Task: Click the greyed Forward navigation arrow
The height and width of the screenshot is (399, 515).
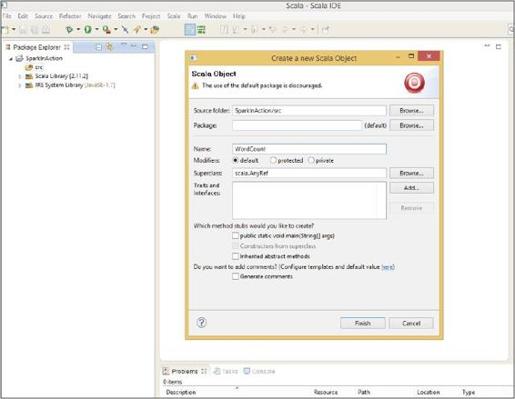Action: coord(304,30)
